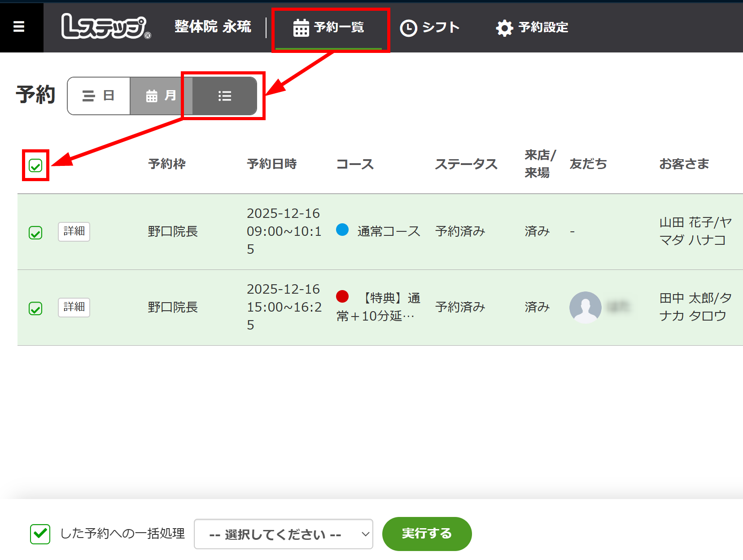Open 詳細 for the 09:00 reservation

pyautogui.click(x=74, y=232)
